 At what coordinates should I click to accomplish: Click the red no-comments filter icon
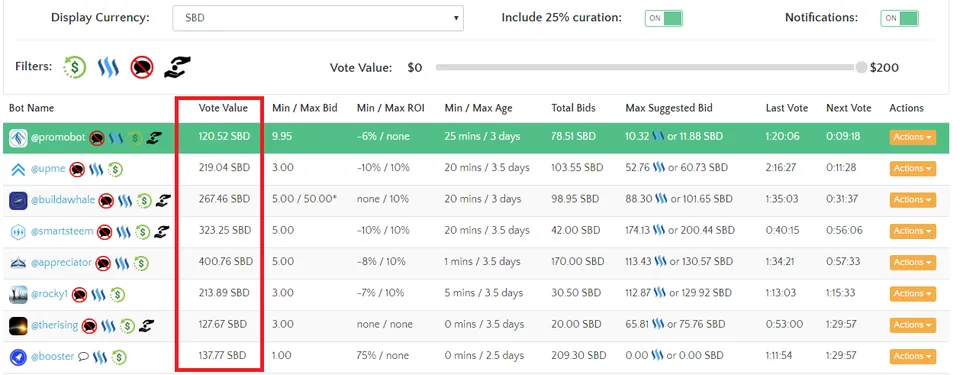(x=141, y=67)
